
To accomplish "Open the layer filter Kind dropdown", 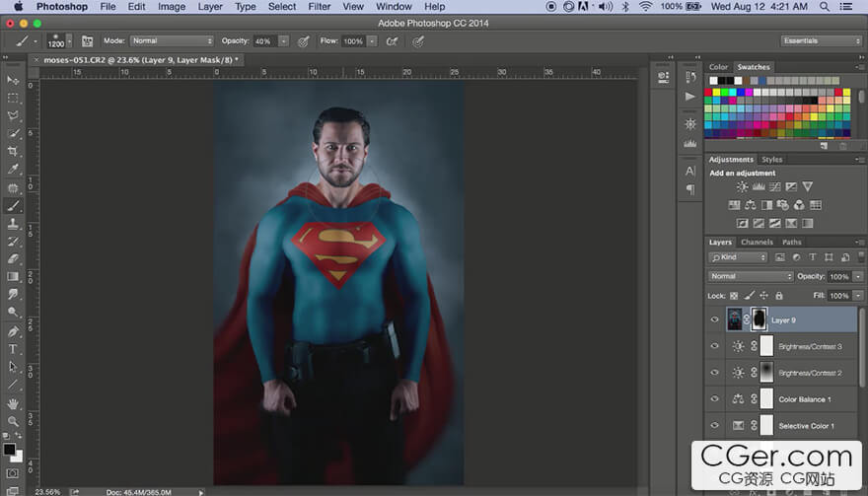I will [x=738, y=257].
